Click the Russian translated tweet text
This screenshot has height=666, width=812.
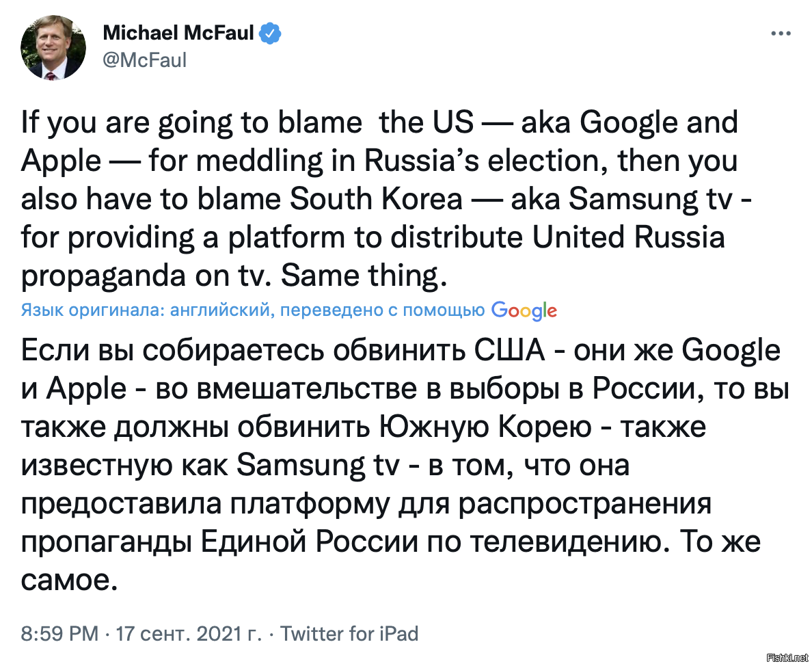[x=405, y=465]
